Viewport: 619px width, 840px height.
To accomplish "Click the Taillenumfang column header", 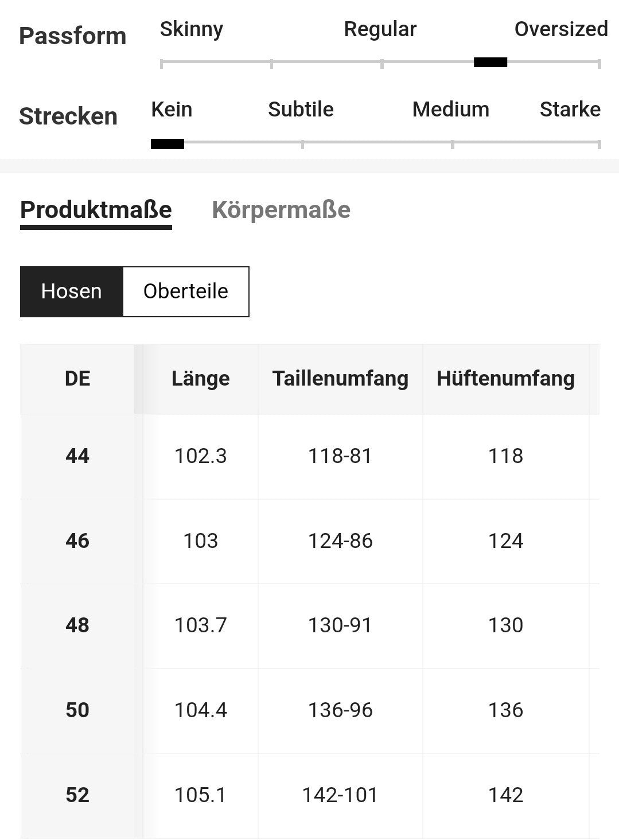I will point(340,379).
